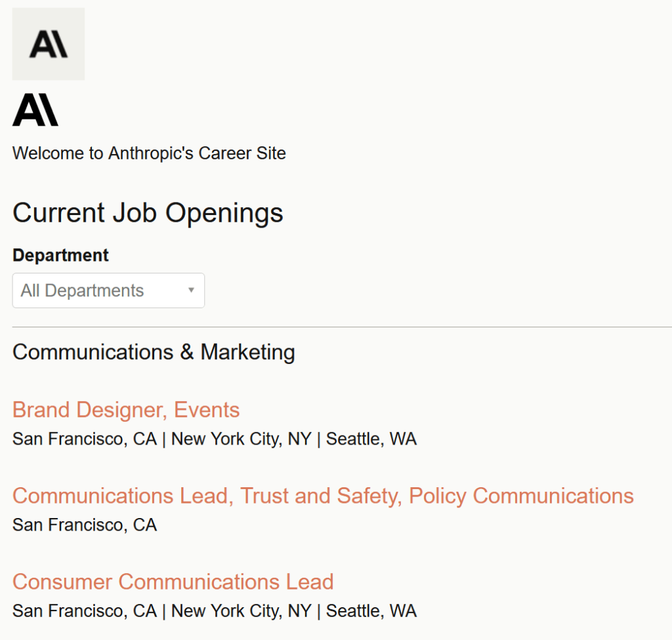This screenshot has height=640, width=672.
Task: Click the Current Job Openings heading
Action: point(148,213)
